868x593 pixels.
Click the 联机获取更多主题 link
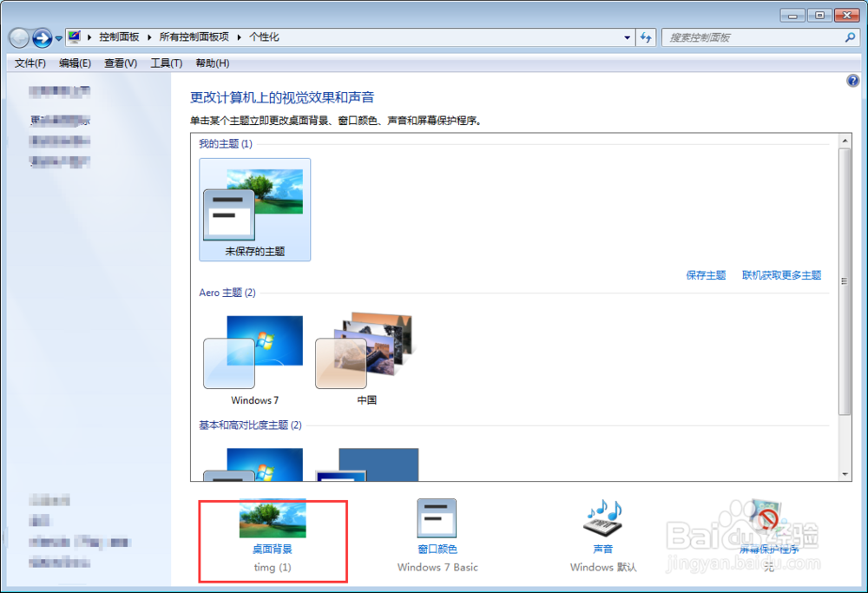[781, 274]
